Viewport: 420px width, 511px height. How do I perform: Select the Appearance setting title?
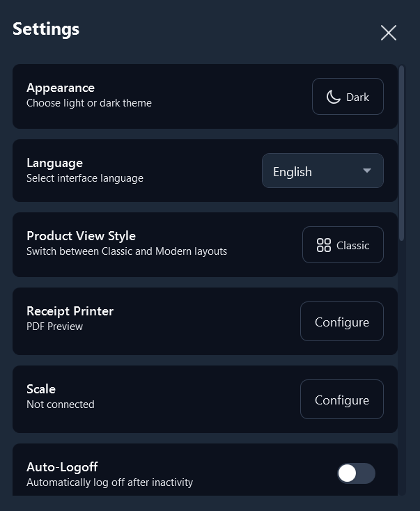pos(61,88)
